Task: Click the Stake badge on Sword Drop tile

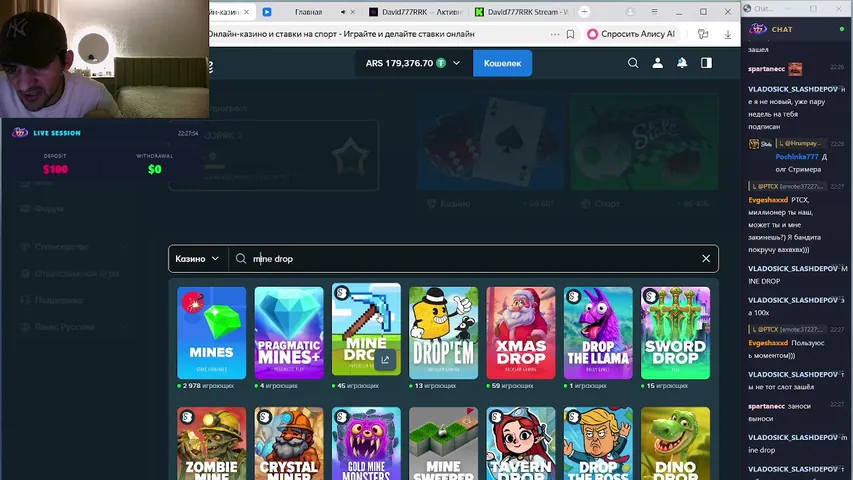Action: point(651,296)
